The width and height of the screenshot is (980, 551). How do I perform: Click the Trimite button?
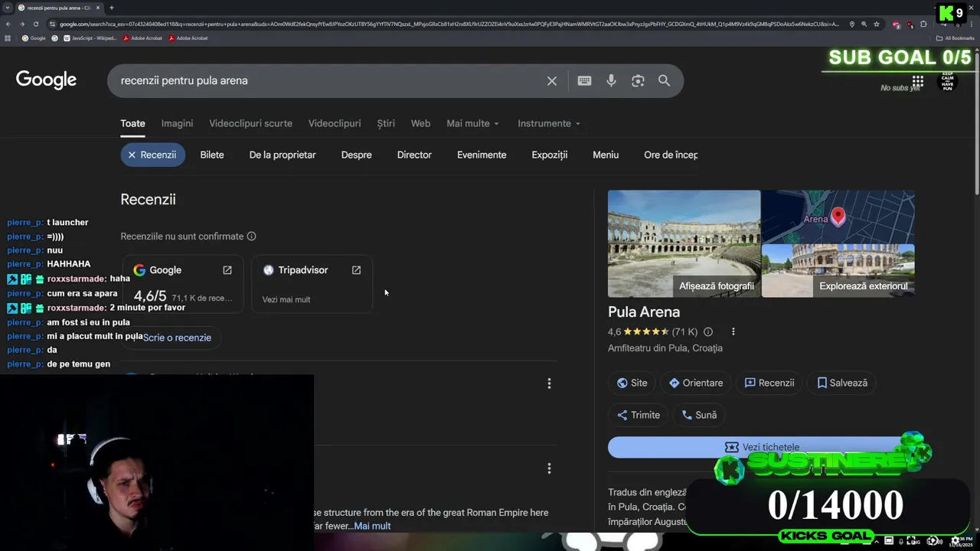point(639,415)
